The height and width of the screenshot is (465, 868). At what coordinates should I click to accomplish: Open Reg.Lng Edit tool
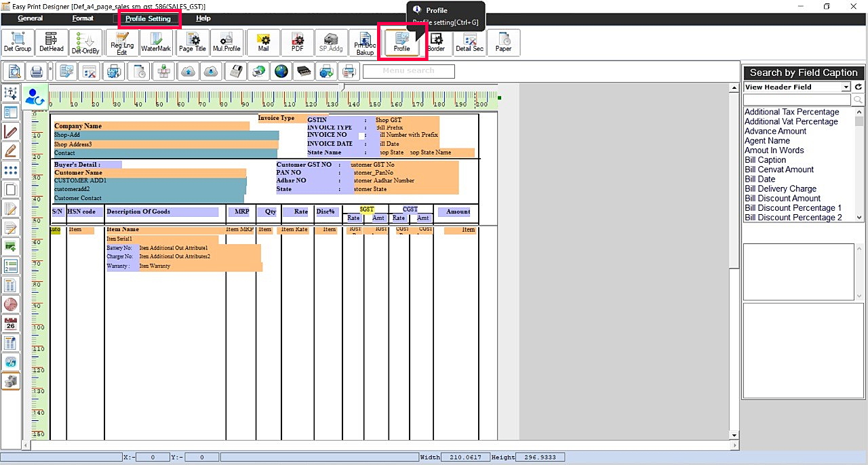pos(122,43)
